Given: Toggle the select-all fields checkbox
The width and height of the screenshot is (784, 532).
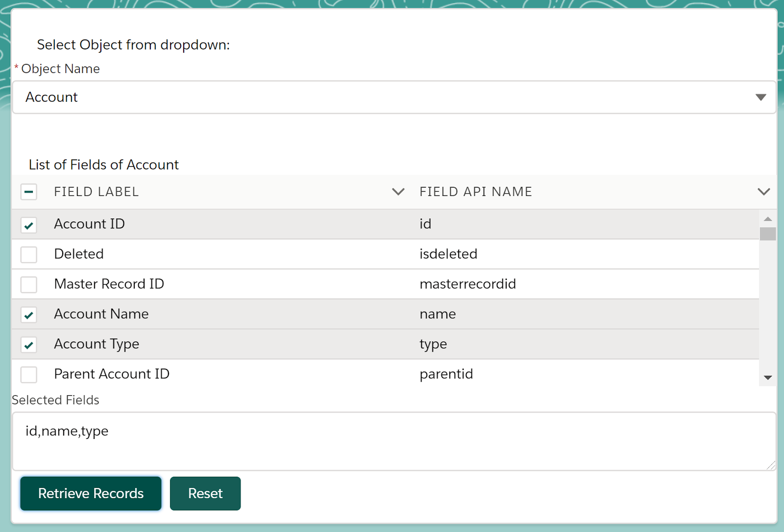Looking at the screenshot, I should coord(29,192).
